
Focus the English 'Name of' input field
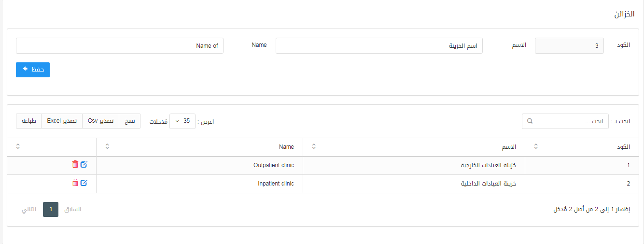[120, 46]
